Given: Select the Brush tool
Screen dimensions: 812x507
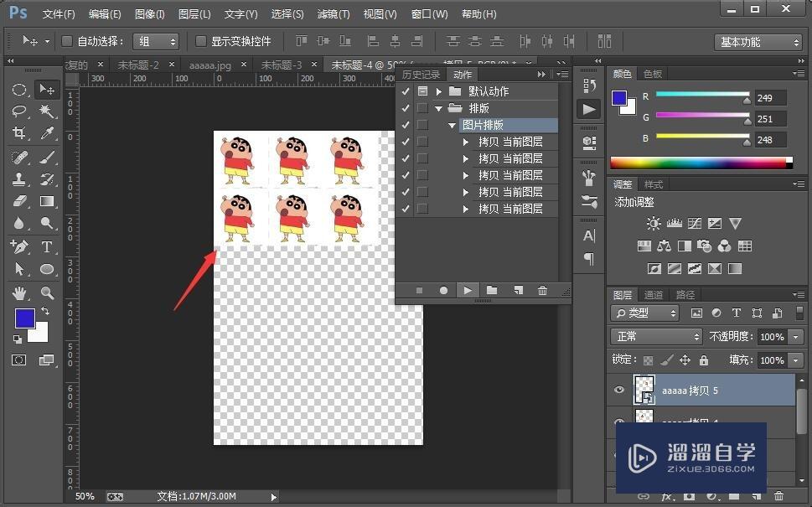Looking at the screenshot, I should click(47, 157).
